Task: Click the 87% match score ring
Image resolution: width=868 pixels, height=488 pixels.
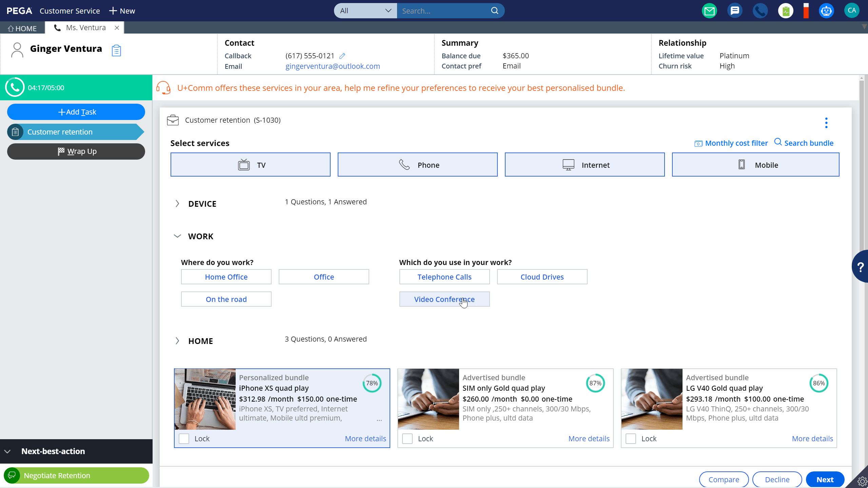Action: pyautogui.click(x=595, y=383)
